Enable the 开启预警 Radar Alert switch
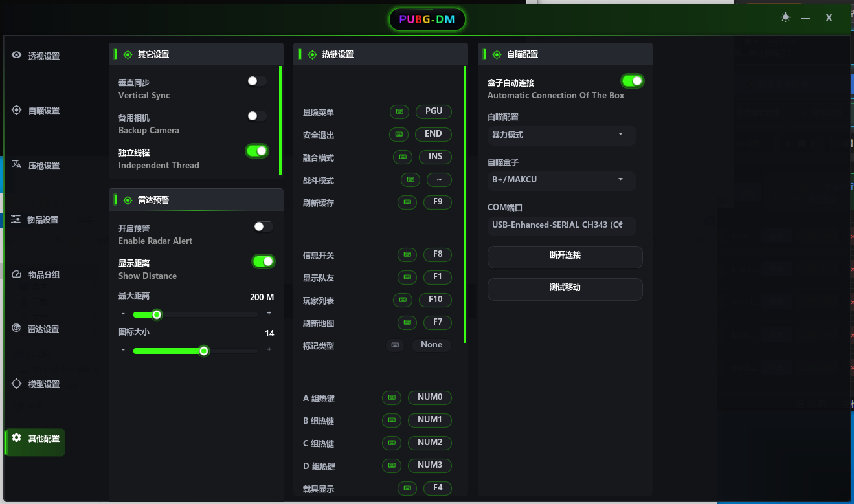The width and height of the screenshot is (854, 504). tap(264, 226)
